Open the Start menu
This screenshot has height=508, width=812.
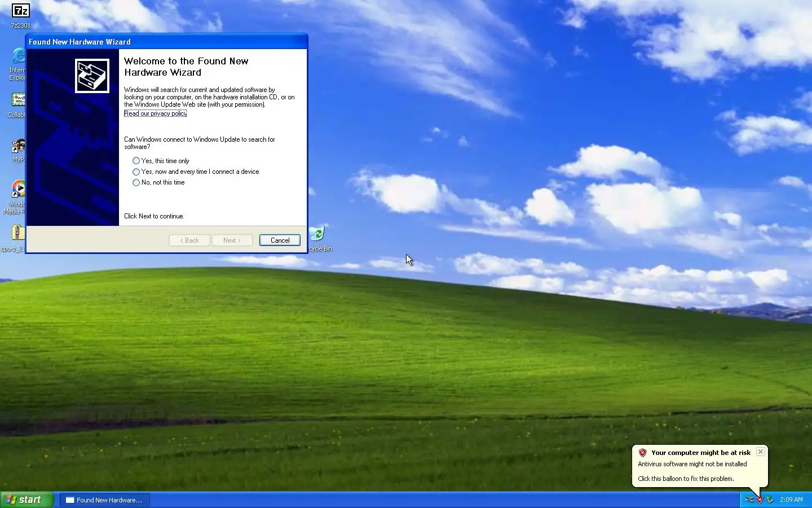coord(27,500)
